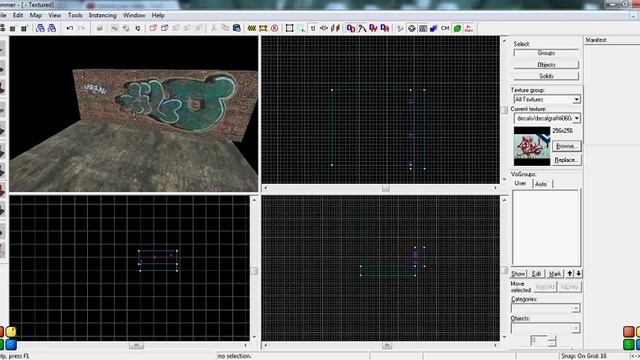Click the 'Snap: On Grid: 16' status text
This screenshot has width=640, height=360.
click(x=584, y=356)
